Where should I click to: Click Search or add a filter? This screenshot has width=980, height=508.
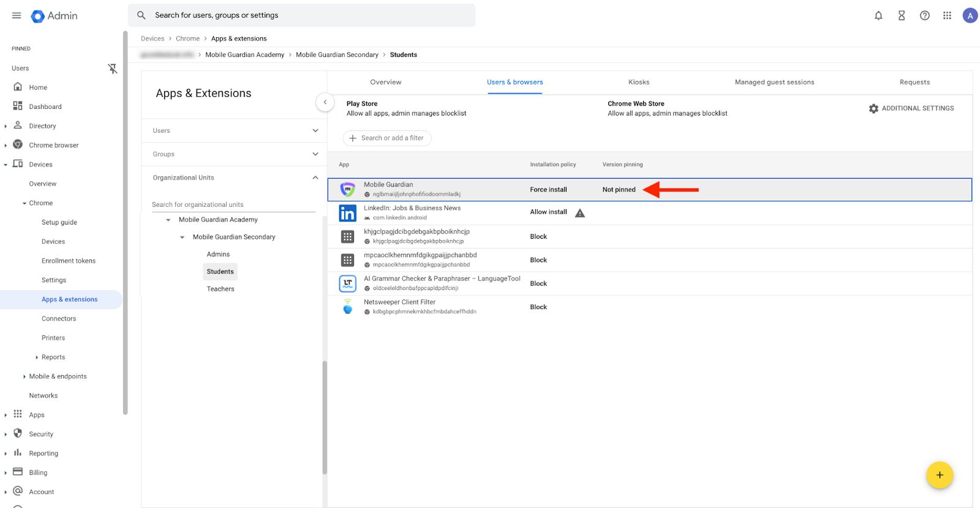point(387,138)
